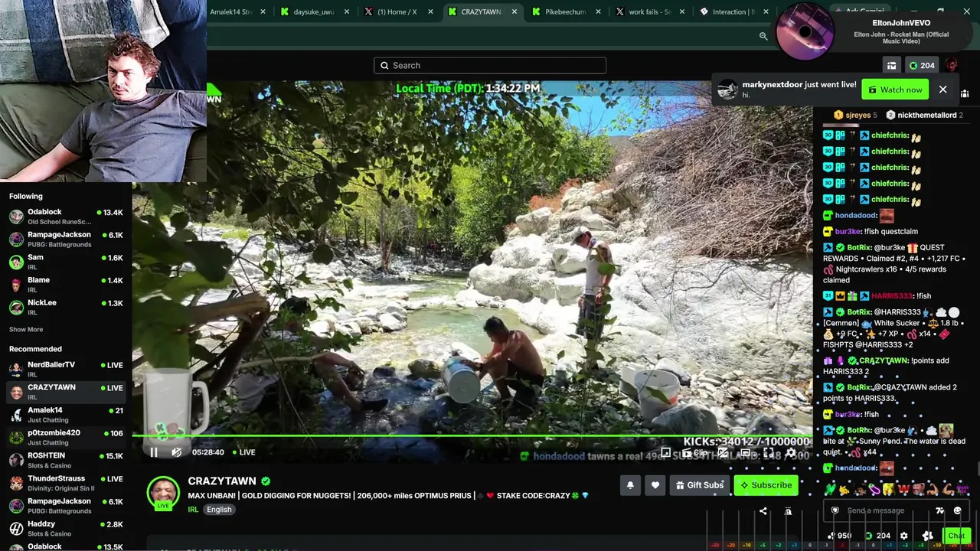Open Haddzy recommended channel
This screenshot has height=551, width=980.
point(66,528)
